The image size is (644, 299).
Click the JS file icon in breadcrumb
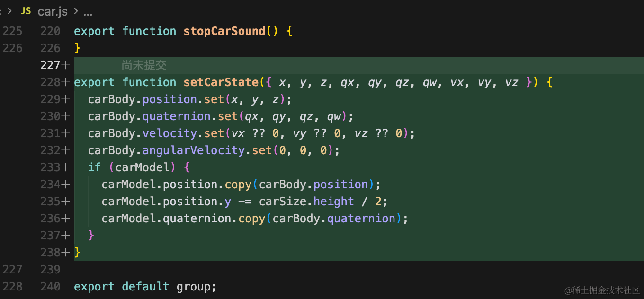[x=26, y=11]
